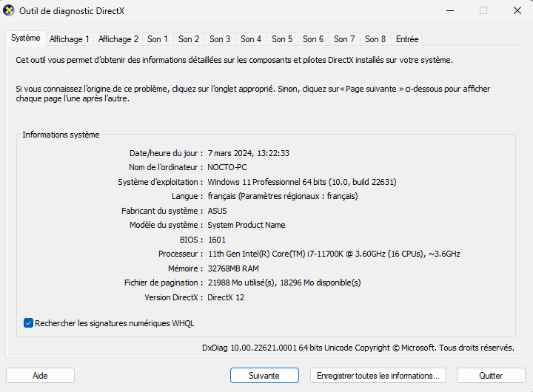Select the Son 6 tab
This screenshot has height=392, width=533.
(313, 39)
